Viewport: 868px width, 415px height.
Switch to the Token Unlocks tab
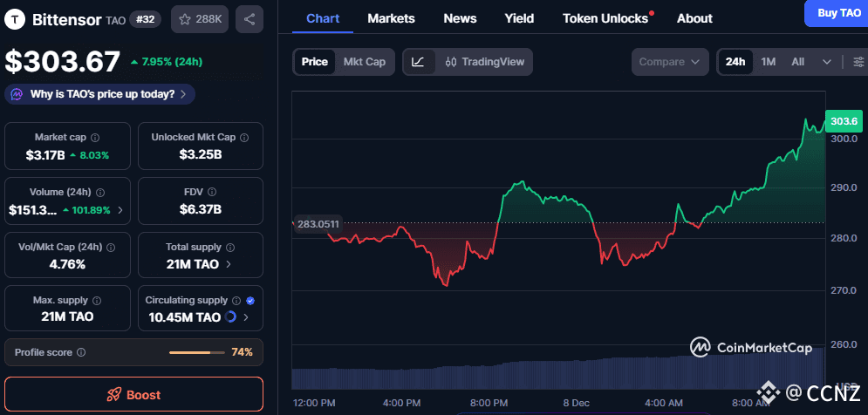tap(605, 18)
